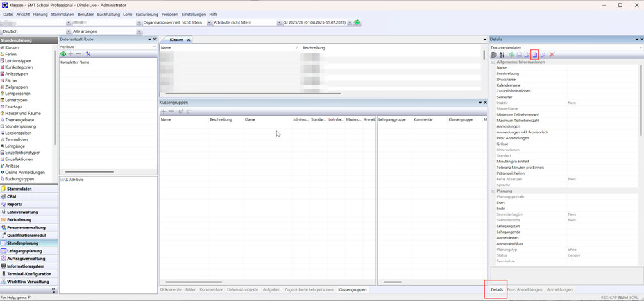Click the red-highlighted new document icon in Details
644x301 pixels.
pos(534,55)
